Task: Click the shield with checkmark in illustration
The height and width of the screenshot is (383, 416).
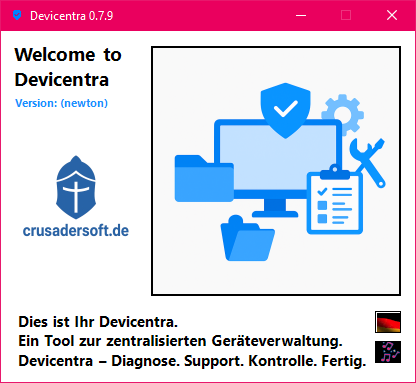Action: [x=285, y=110]
